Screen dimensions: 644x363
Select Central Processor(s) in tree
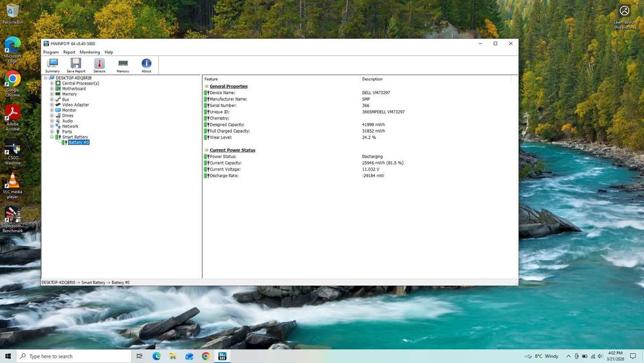tap(80, 83)
